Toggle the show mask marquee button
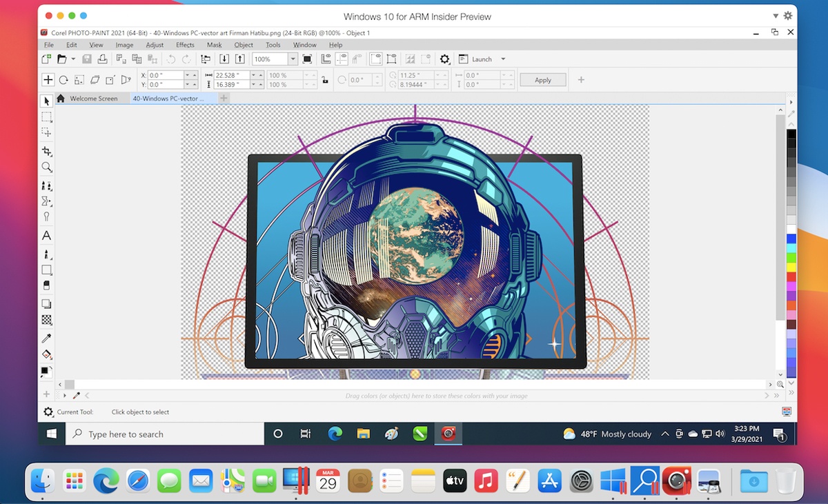Viewport: 828px width, 504px height. coord(375,59)
